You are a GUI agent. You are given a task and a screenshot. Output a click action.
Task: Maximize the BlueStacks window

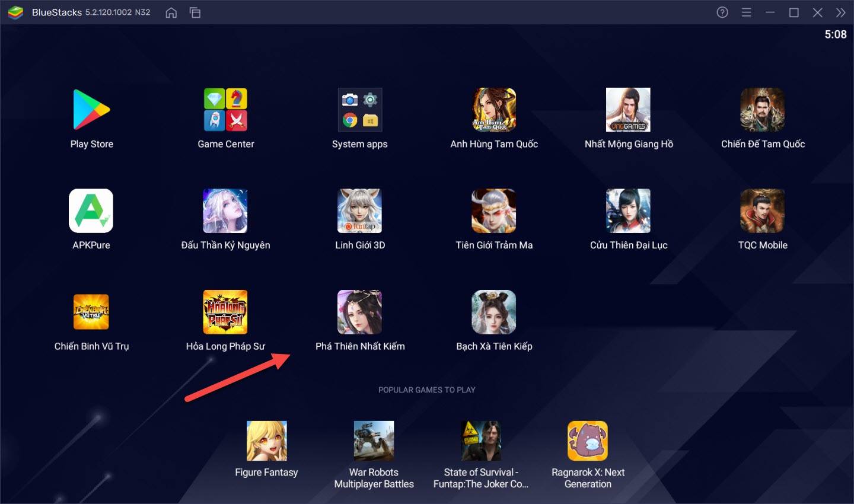pos(794,12)
